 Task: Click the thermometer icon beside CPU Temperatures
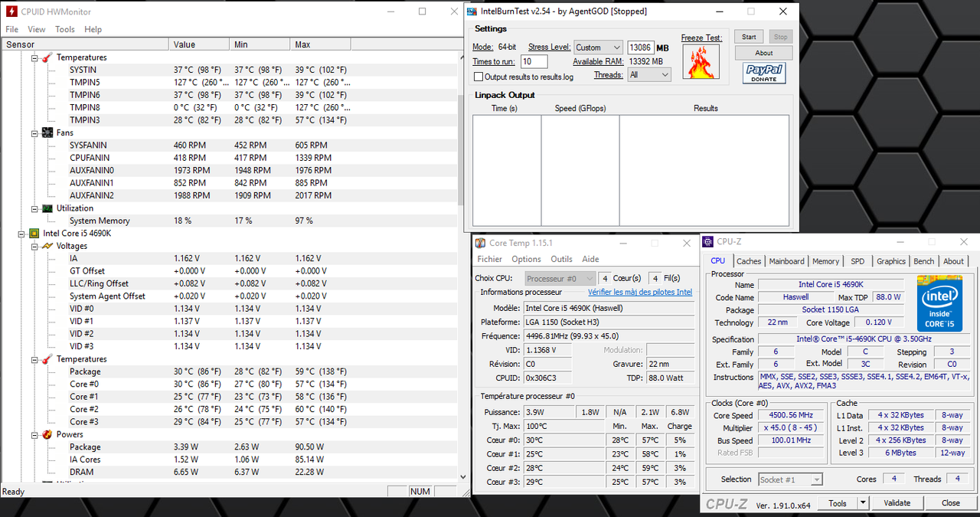pos(47,359)
